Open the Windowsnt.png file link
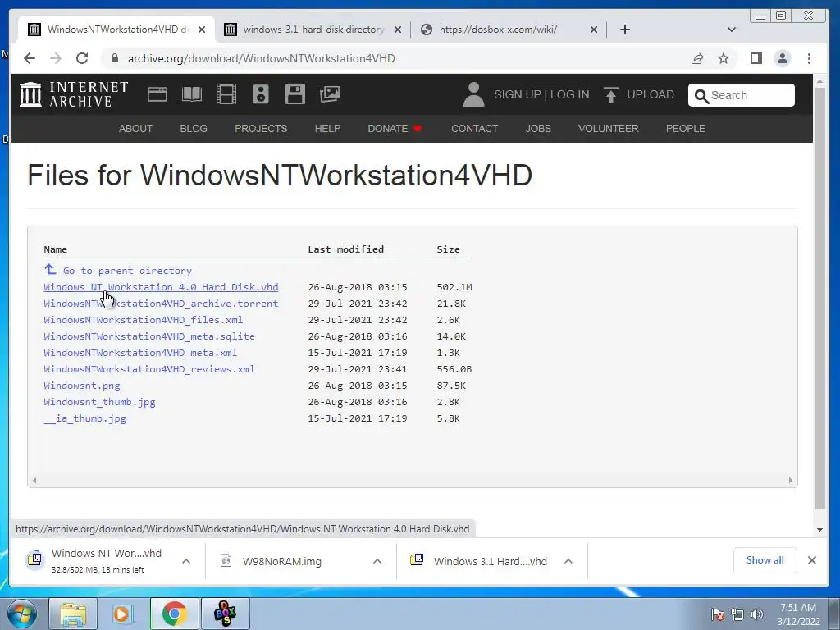This screenshot has width=840, height=630. (82, 386)
